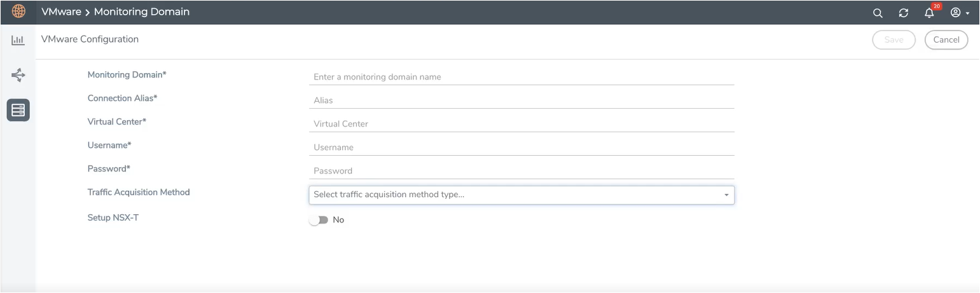
Task: Open the notifications bell icon
Action: point(929,13)
